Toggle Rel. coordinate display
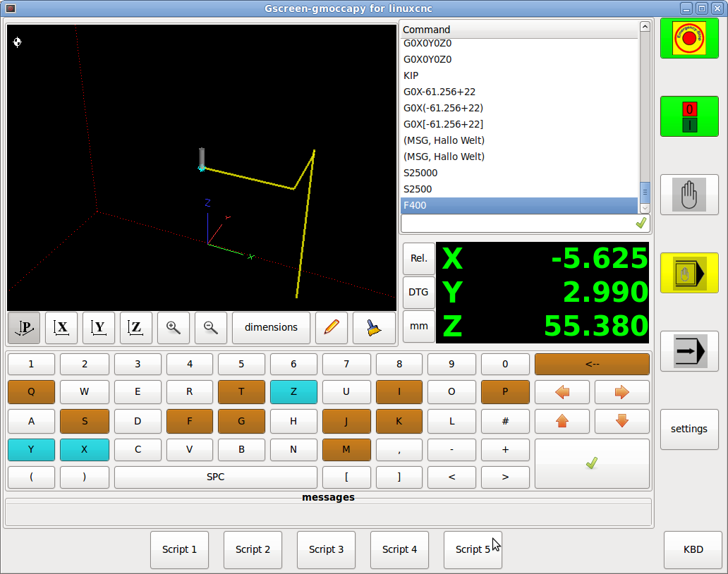 tap(419, 259)
